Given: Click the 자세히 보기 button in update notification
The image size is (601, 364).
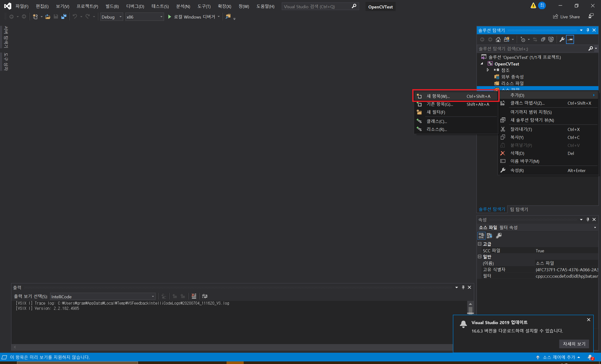Looking at the screenshot, I should (574, 344).
